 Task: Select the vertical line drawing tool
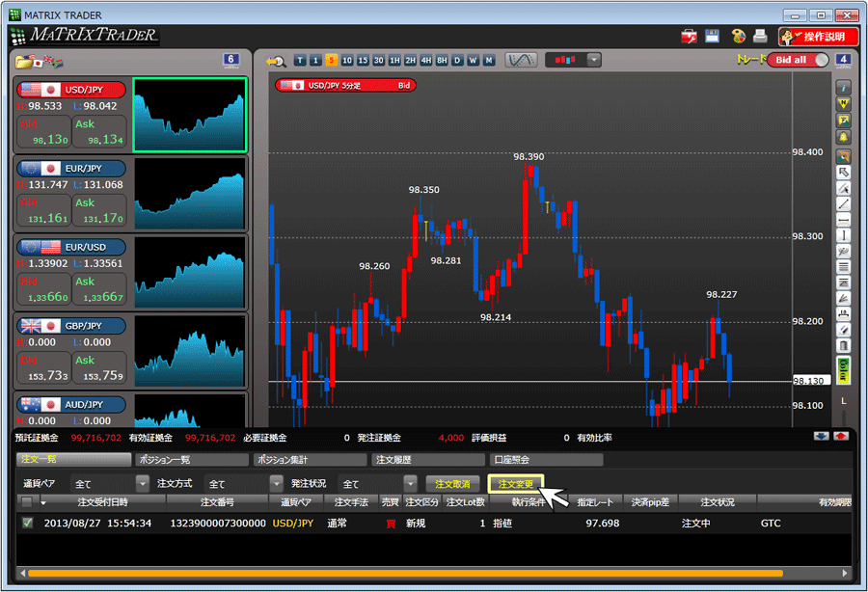(843, 235)
